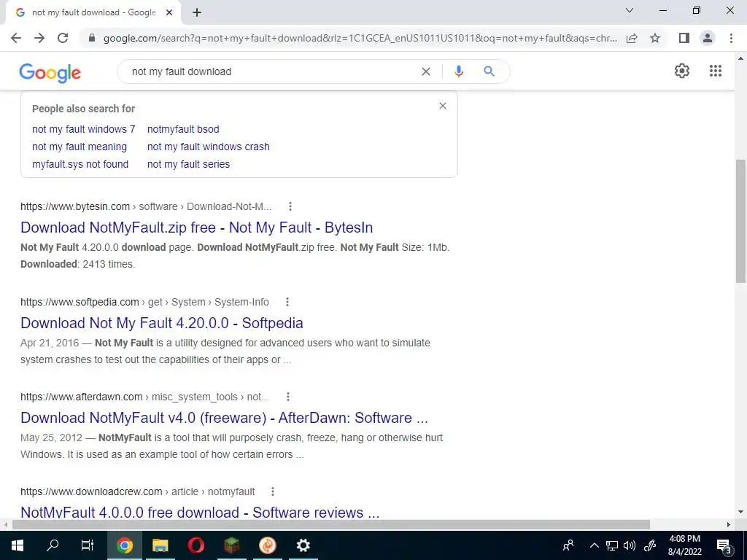Open NotMyFault 4.0.0.0 free download result
The width and height of the screenshot is (747, 560).
click(200, 512)
